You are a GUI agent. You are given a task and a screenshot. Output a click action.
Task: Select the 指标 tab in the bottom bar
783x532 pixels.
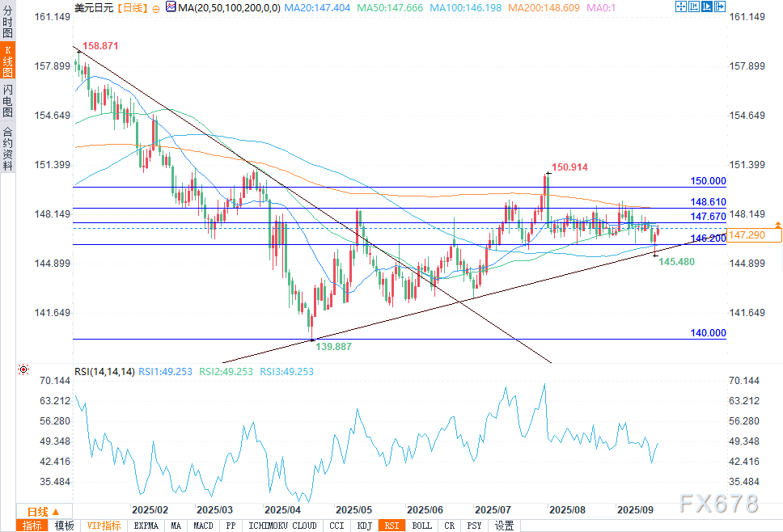tap(33, 526)
